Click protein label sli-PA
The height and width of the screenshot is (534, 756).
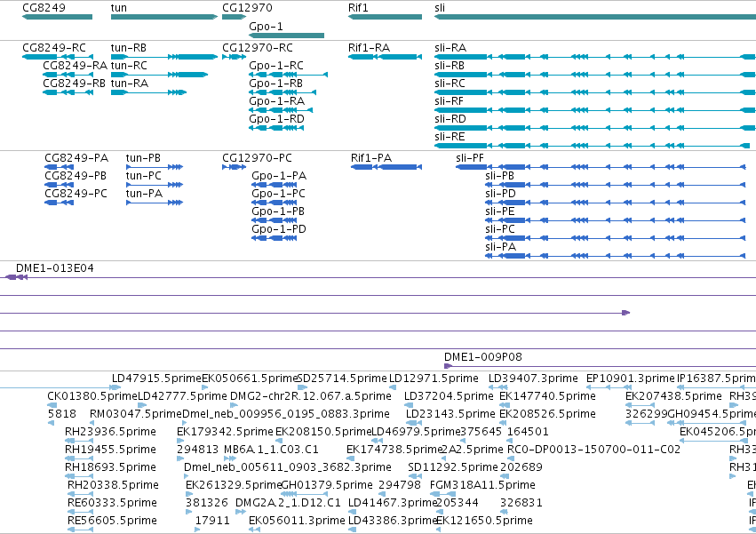pos(500,247)
